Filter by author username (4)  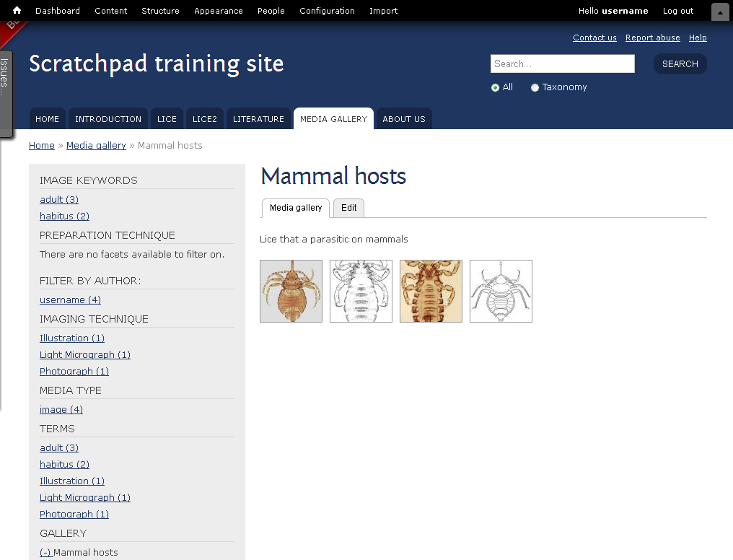pos(70,299)
